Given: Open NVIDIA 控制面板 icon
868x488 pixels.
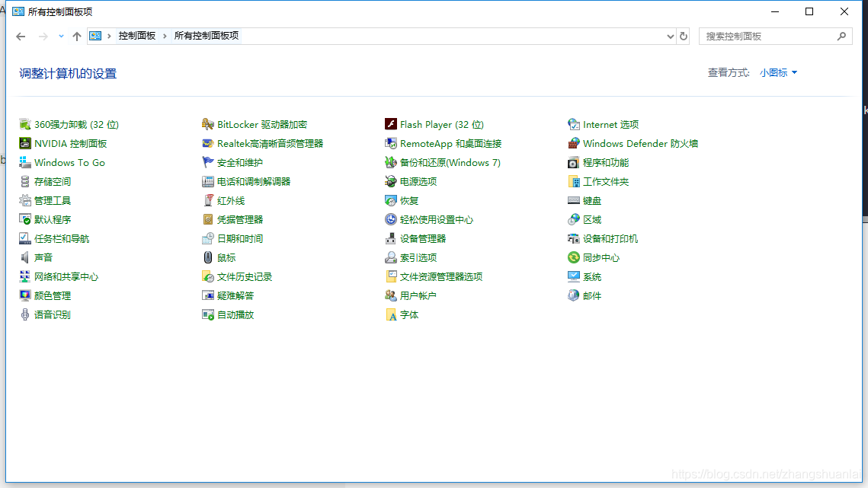Looking at the screenshot, I should [25, 143].
